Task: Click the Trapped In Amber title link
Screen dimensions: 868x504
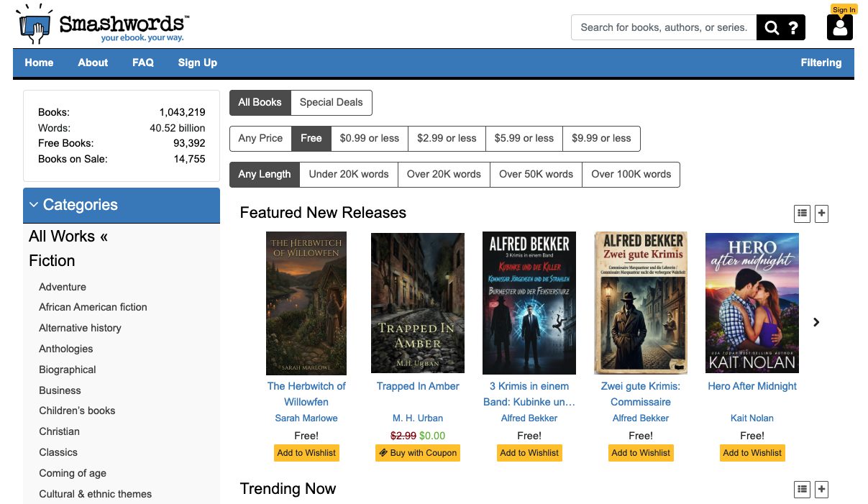Action: point(418,386)
